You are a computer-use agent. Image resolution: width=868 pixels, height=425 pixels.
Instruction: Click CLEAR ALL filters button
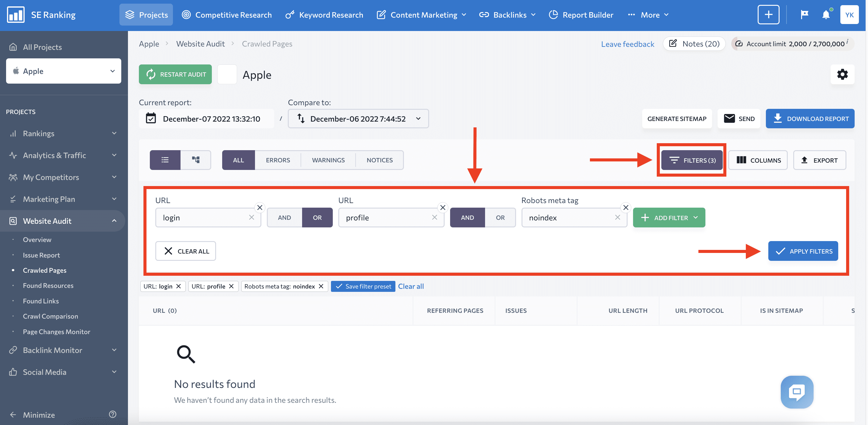point(186,251)
